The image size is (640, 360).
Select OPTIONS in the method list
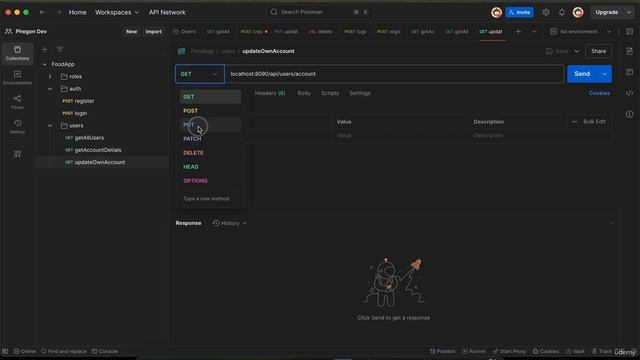pos(210,180)
